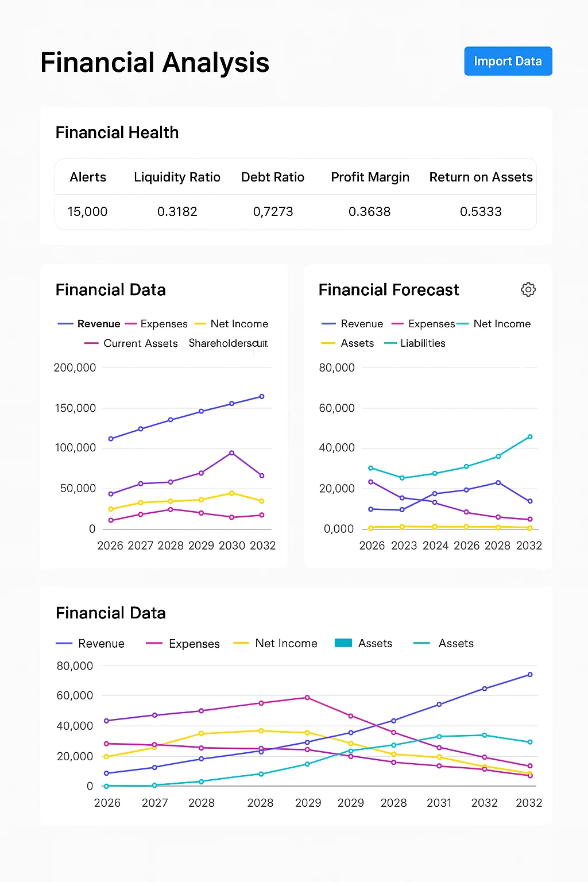588x882 pixels.
Task: Click the Alerts column header
Action: tap(88, 177)
